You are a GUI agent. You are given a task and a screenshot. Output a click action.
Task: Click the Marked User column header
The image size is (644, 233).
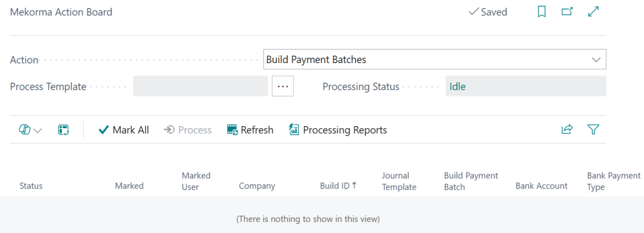(196, 182)
